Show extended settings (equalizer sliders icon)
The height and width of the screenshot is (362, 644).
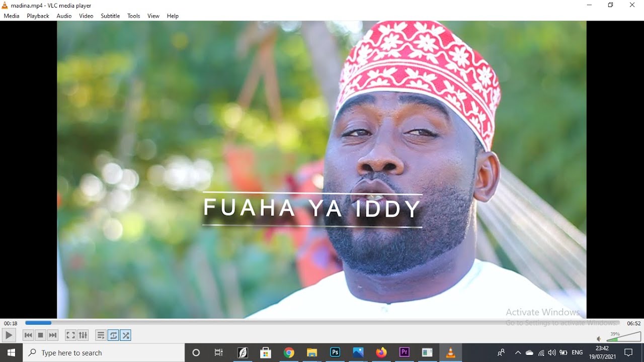[x=83, y=335]
